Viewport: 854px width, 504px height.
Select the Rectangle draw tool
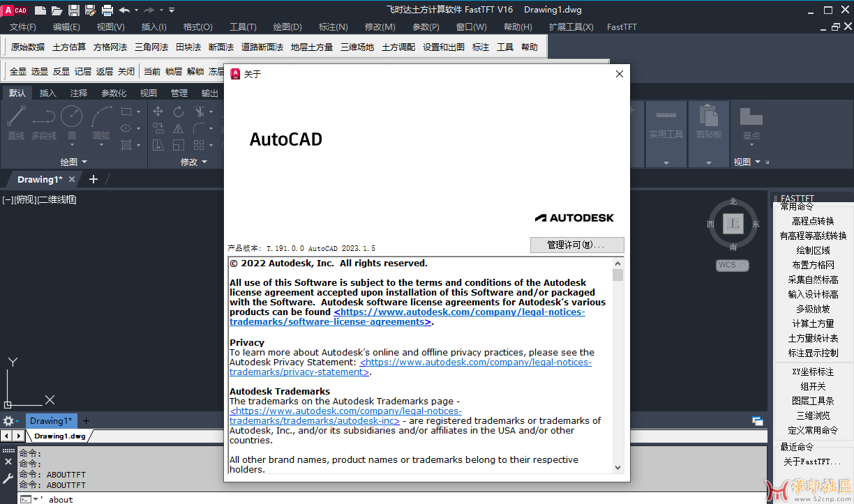tap(126, 112)
